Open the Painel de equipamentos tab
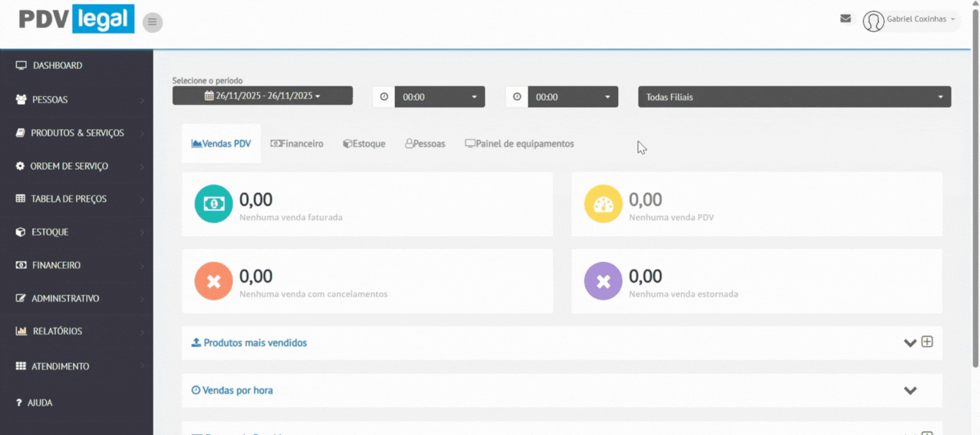 tap(519, 144)
